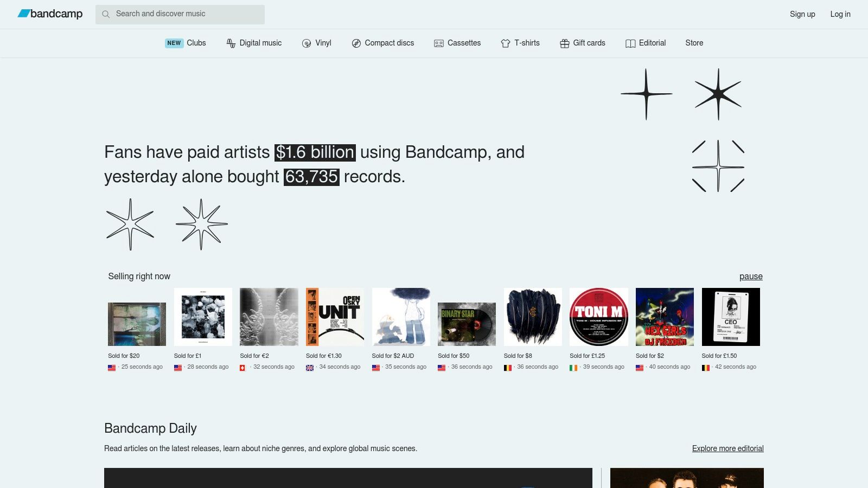This screenshot has height=488, width=868.
Task: Open Editorial via the book icon
Action: (x=630, y=43)
